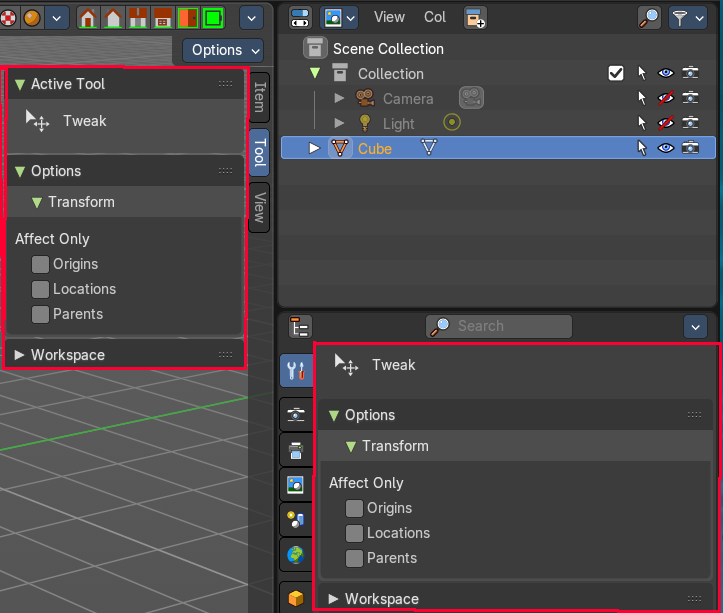723x613 pixels.
Task: Enable Locations checkbox in Properties editor
Action: click(x=354, y=533)
